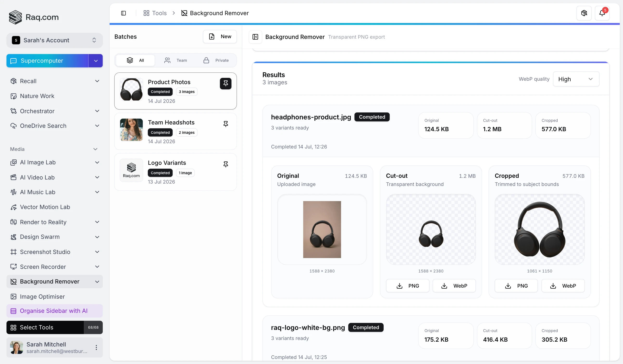Pin the Team Headshots batch
Screen dimensions: 623x364
tap(225, 124)
